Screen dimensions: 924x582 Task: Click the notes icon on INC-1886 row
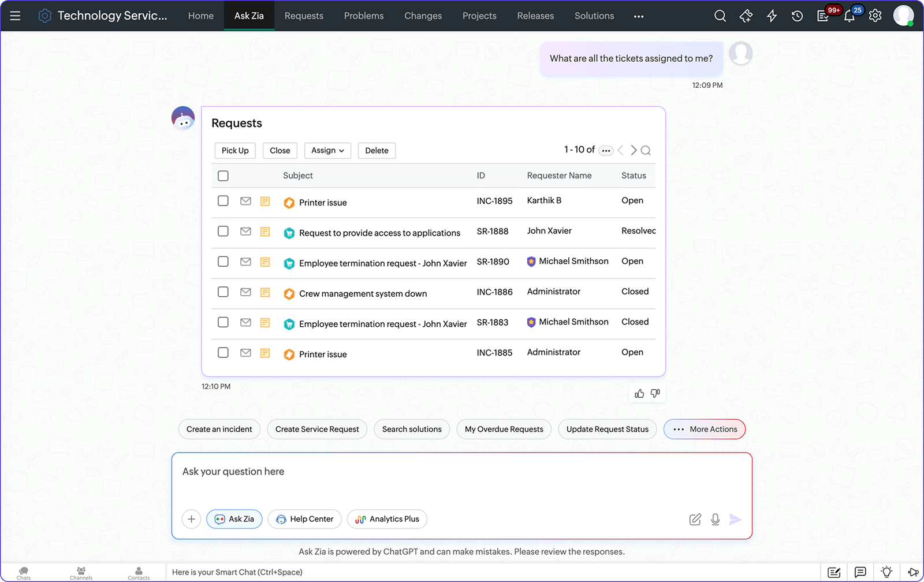click(x=265, y=292)
